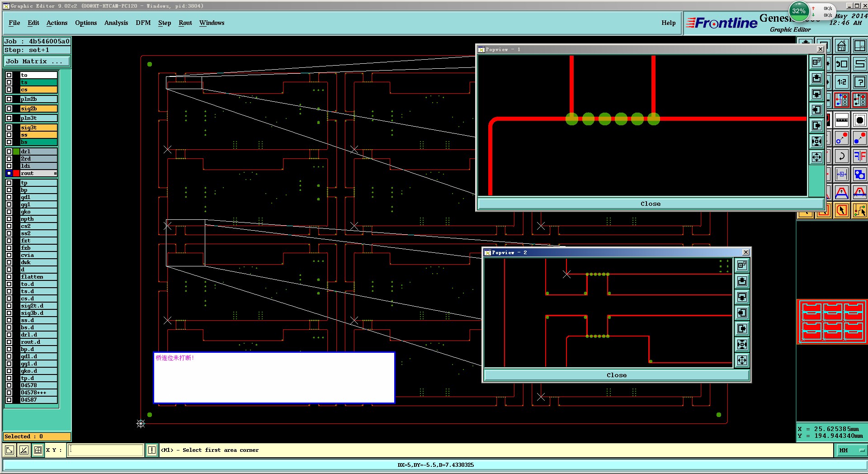Click Popview 2 pan up icon
This screenshot has height=474, width=868.
point(742,281)
